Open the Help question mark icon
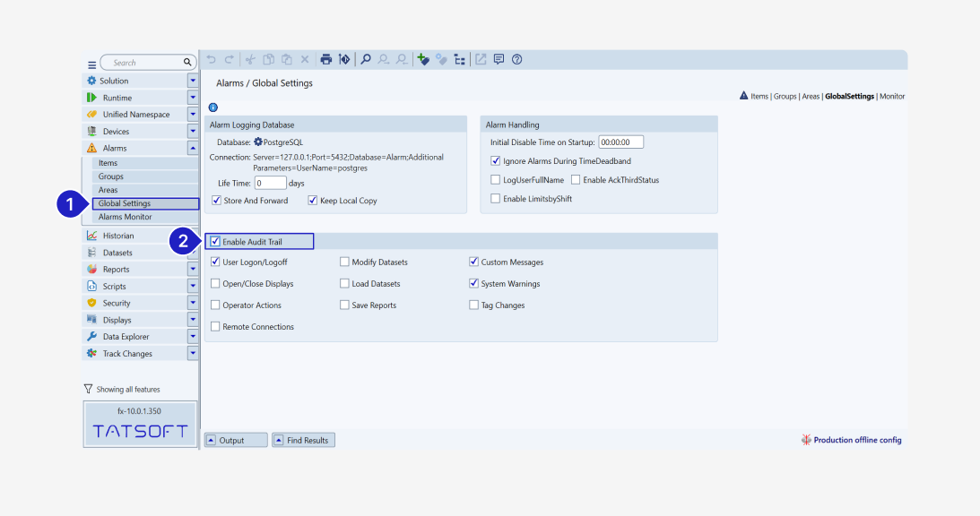Screen dimensions: 980x516 coord(517,60)
